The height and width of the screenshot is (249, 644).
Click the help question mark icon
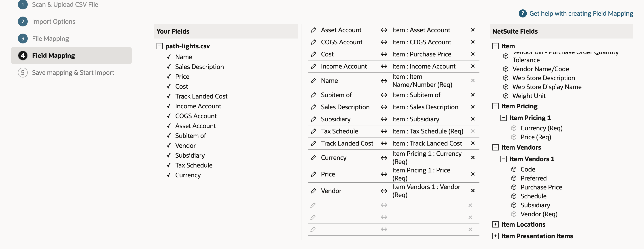coord(523,13)
